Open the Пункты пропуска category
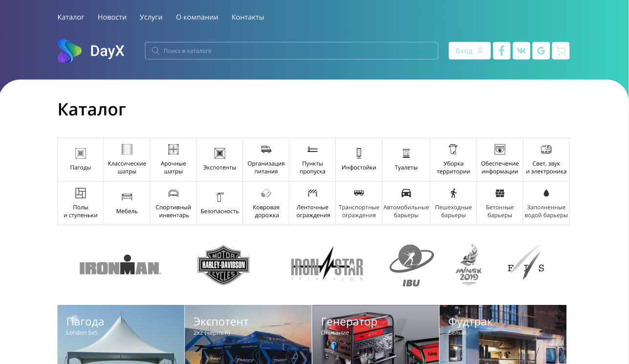 [x=312, y=160]
